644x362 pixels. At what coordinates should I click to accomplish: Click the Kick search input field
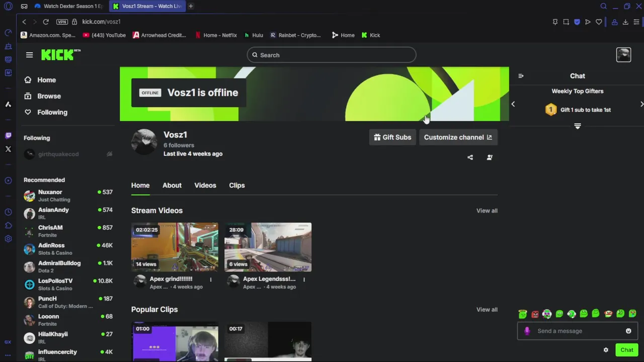(332, 55)
